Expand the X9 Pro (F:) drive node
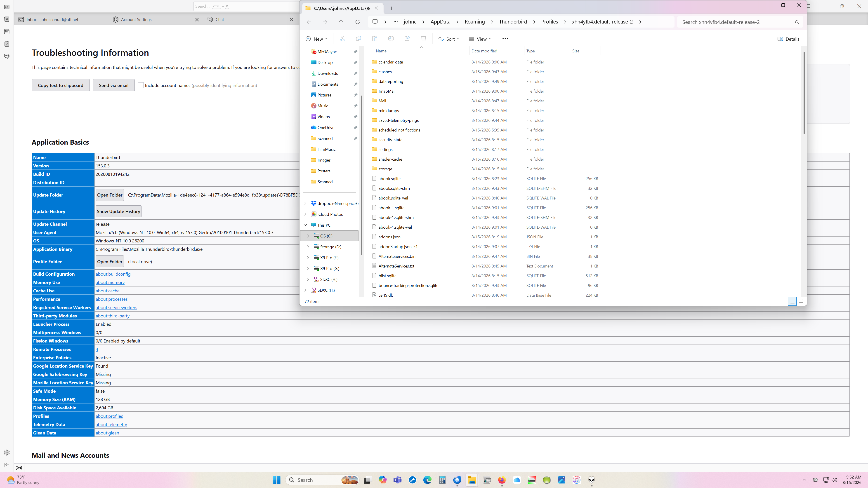The height and width of the screenshot is (488, 868). 308,258
